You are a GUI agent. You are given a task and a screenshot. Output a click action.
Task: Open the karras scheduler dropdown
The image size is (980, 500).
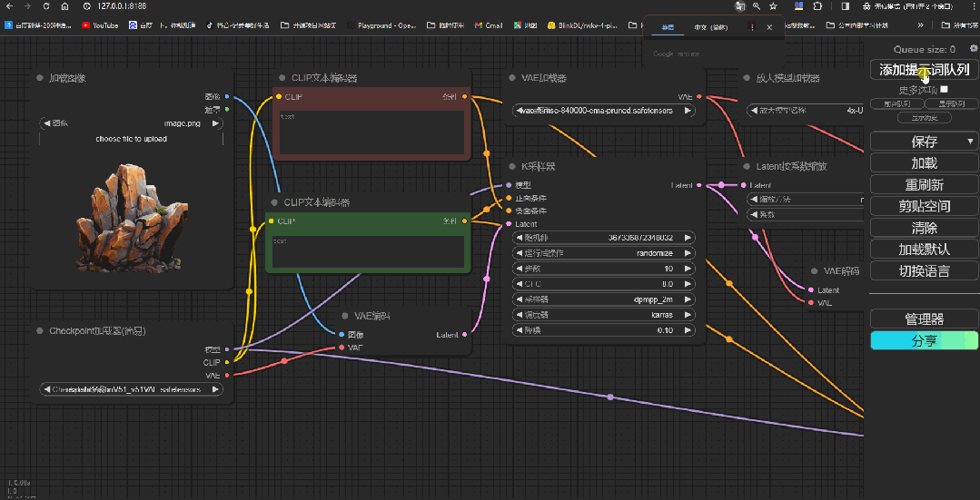(x=603, y=315)
